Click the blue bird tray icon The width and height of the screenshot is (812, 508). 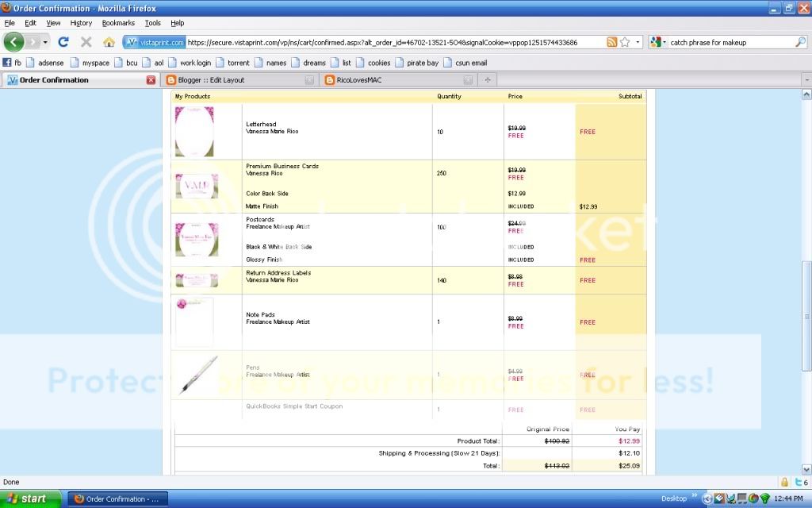pos(730,498)
